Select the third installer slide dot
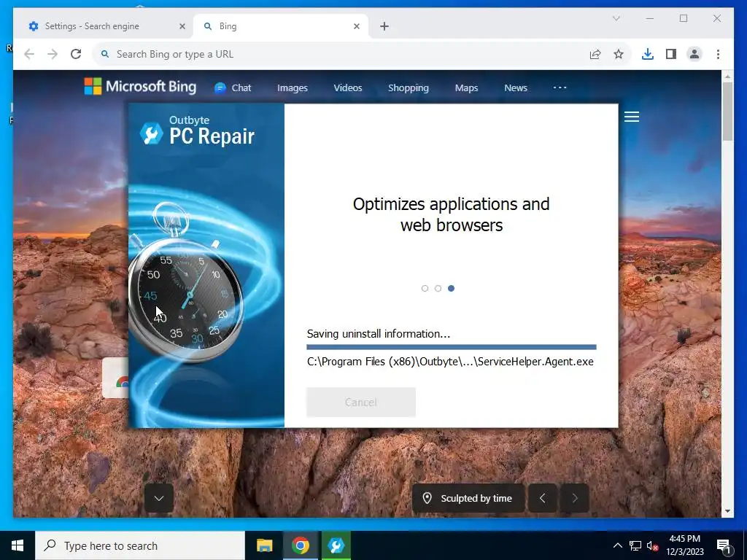The width and height of the screenshot is (747, 560). click(451, 288)
